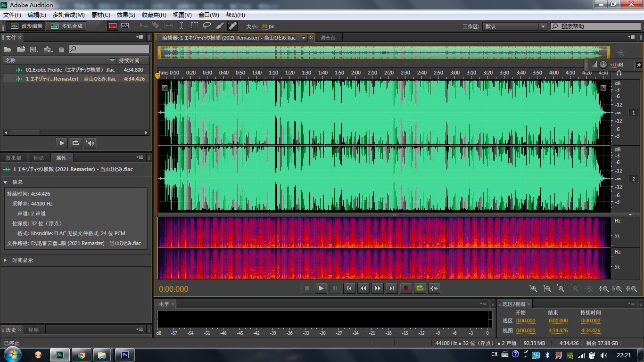Screen dimensions: 644x362
Task: Select the Paintbrush Selection tool
Action: pyautogui.click(x=220, y=26)
